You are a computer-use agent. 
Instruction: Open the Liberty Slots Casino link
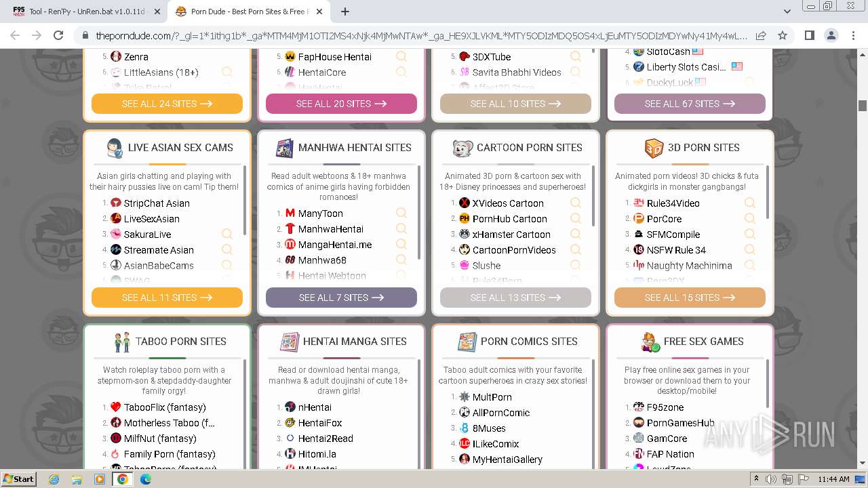click(x=686, y=67)
